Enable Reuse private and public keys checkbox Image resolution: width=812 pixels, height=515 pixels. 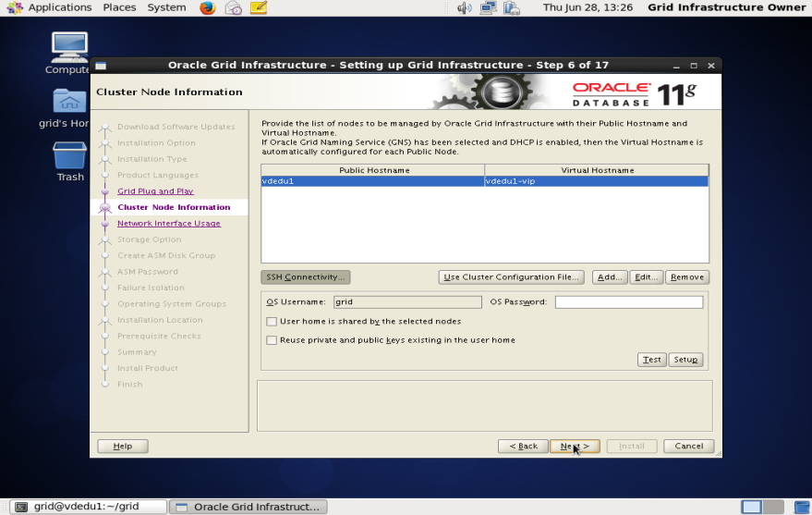(272, 340)
